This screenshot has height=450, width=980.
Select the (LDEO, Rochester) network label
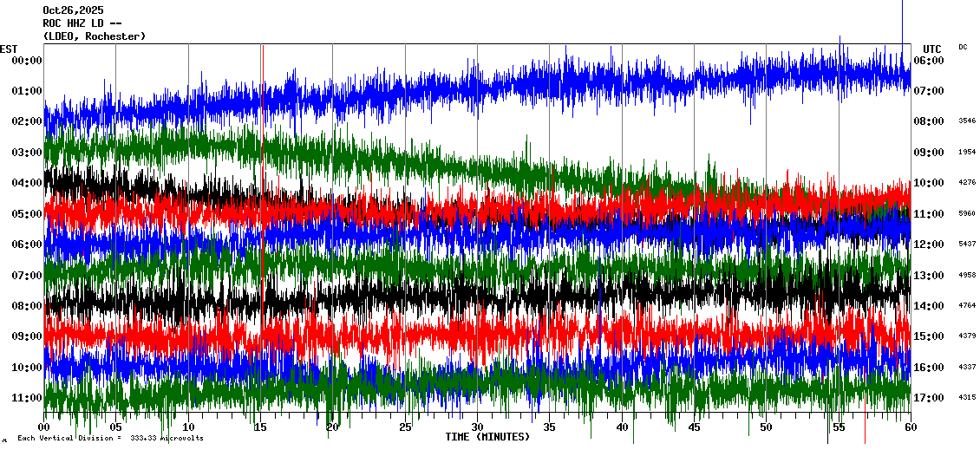coord(94,36)
